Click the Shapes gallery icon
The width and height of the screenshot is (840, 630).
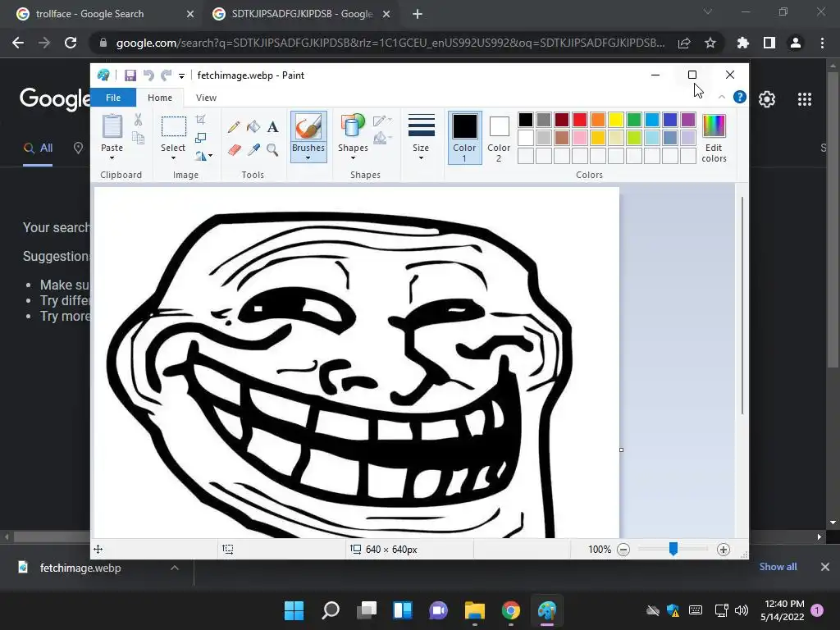[353, 126]
